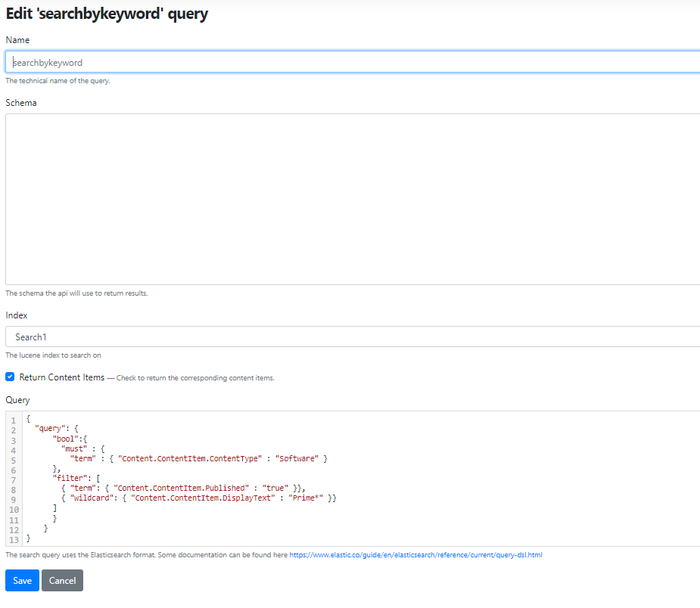Click the Cancel button
This screenshot has width=700, height=608.
[63, 580]
